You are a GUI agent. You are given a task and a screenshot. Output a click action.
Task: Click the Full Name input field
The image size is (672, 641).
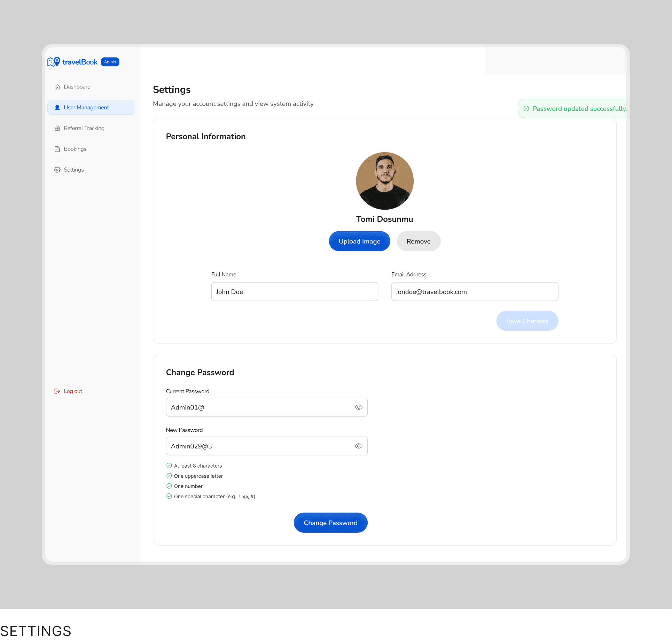click(295, 292)
